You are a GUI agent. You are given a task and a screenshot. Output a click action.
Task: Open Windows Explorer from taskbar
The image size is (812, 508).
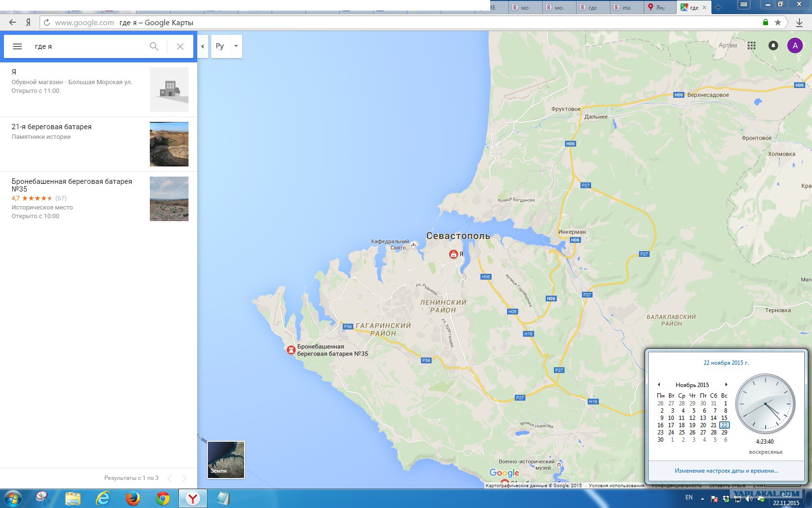(x=73, y=498)
